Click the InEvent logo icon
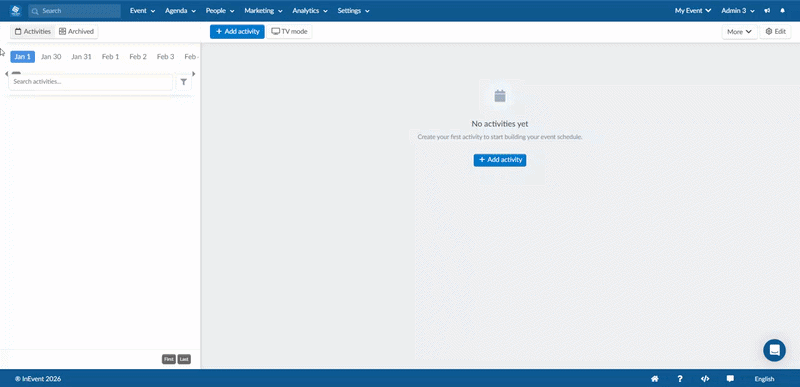This screenshot has height=387, width=800. click(15, 10)
